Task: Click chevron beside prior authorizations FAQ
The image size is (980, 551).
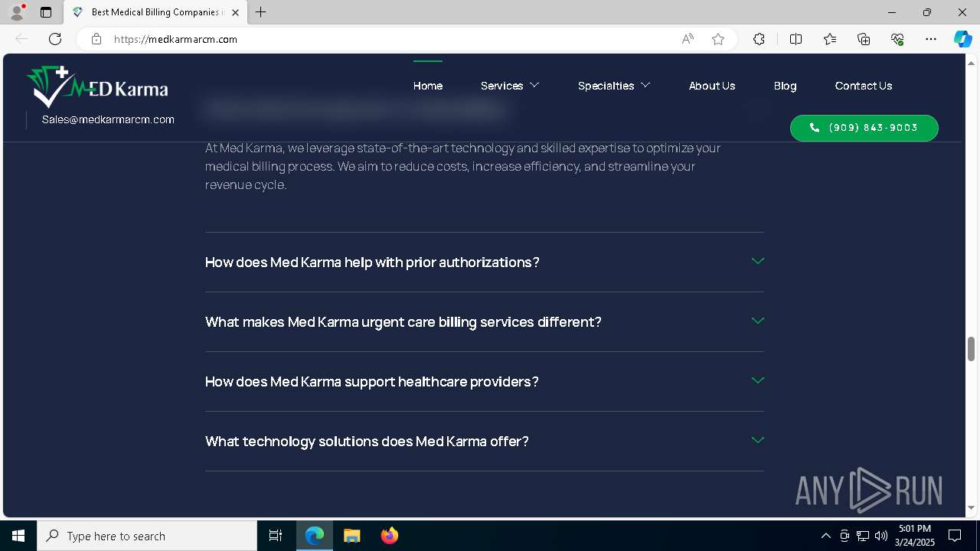Action: [758, 261]
